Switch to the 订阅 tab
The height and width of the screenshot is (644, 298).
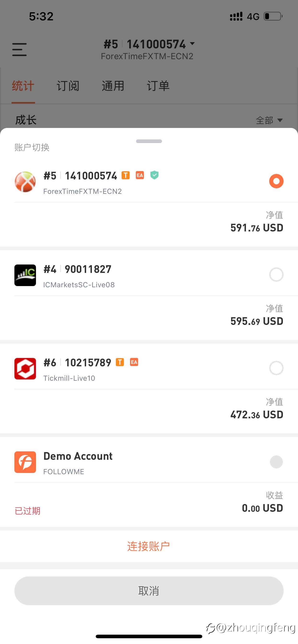point(68,86)
